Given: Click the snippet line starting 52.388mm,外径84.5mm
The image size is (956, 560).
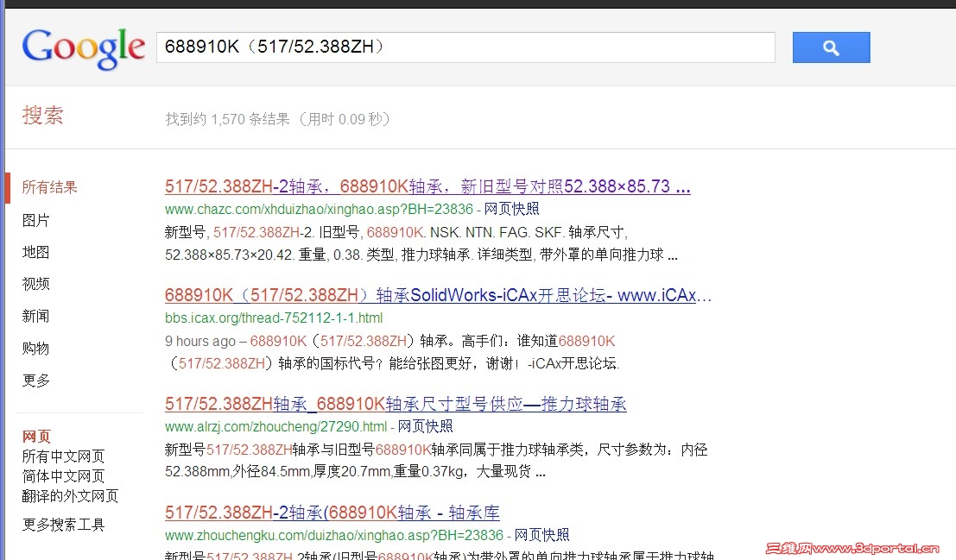Looking at the screenshot, I should point(355,472).
